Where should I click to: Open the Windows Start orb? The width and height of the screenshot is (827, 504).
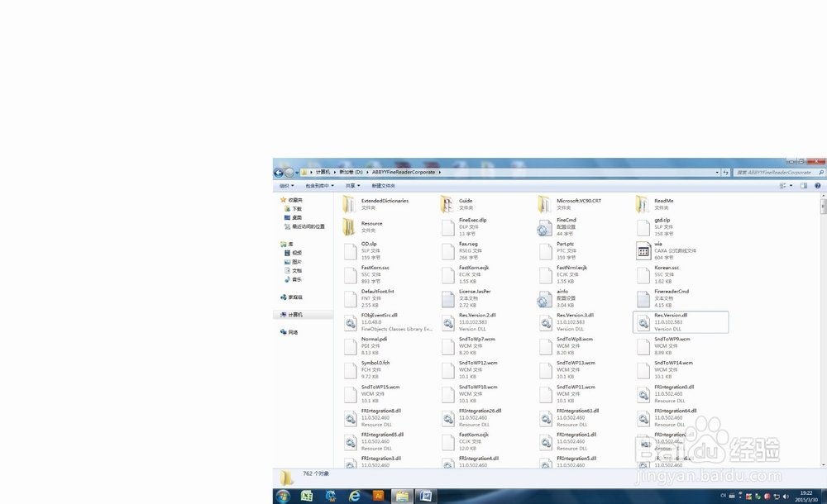tap(283, 496)
